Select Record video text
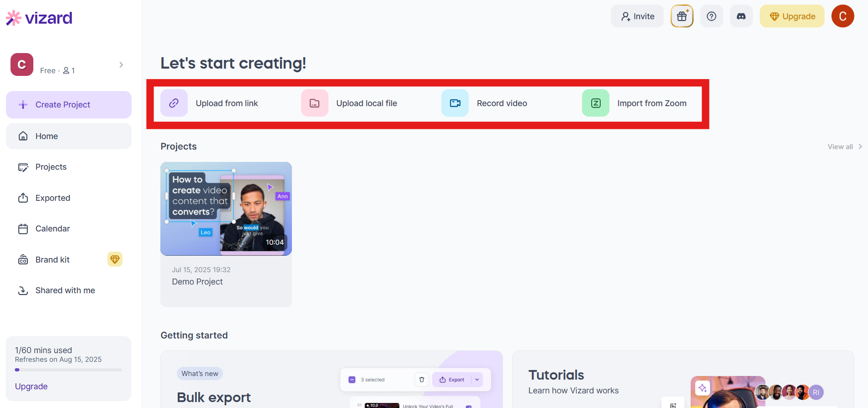Screen dimensions: 868x408 [502, 103]
